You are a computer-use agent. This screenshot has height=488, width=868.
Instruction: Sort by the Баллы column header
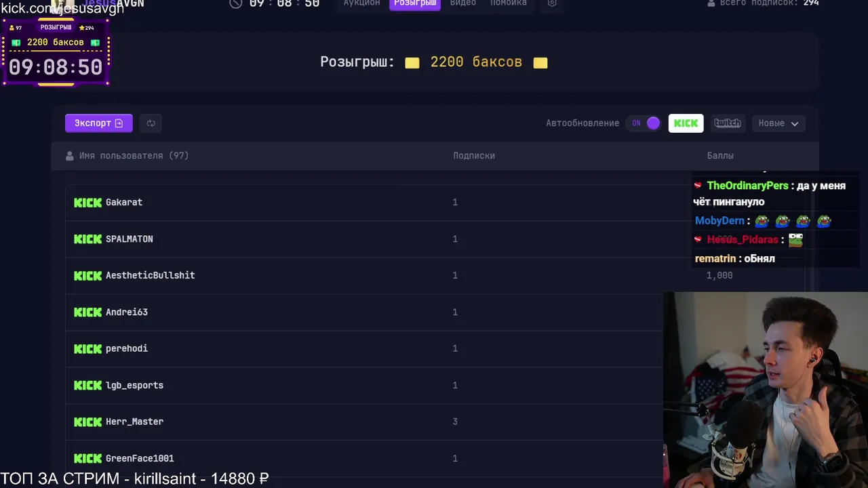(x=720, y=156)
